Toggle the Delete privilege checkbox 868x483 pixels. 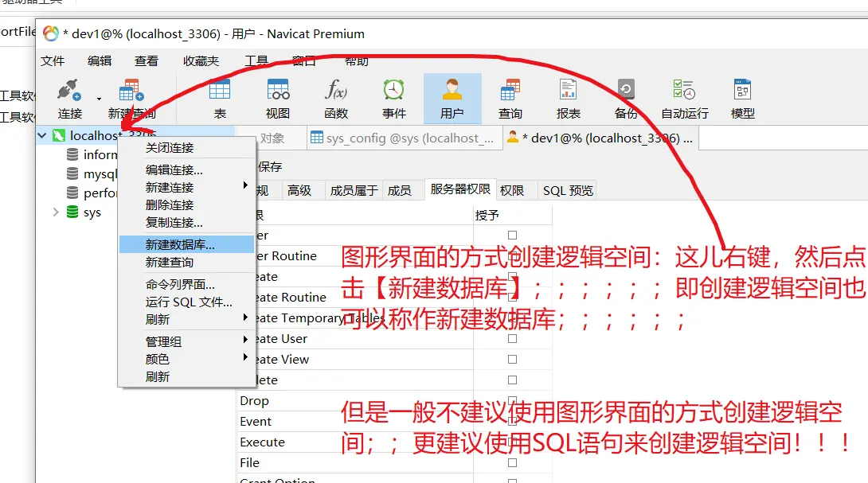tap(513, 380)
